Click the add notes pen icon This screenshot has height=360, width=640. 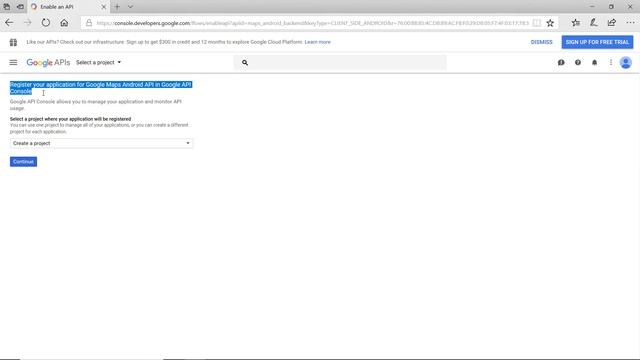[593, 23]
